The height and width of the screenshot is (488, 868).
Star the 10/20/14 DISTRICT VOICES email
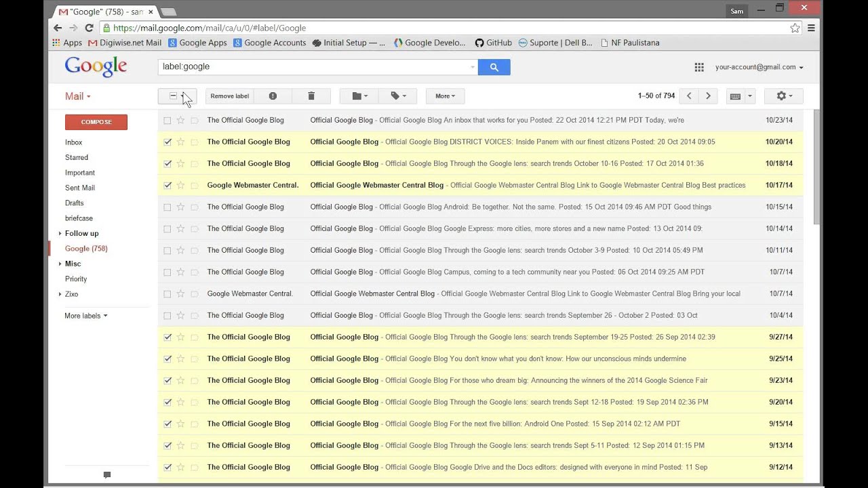coord(180,142)
